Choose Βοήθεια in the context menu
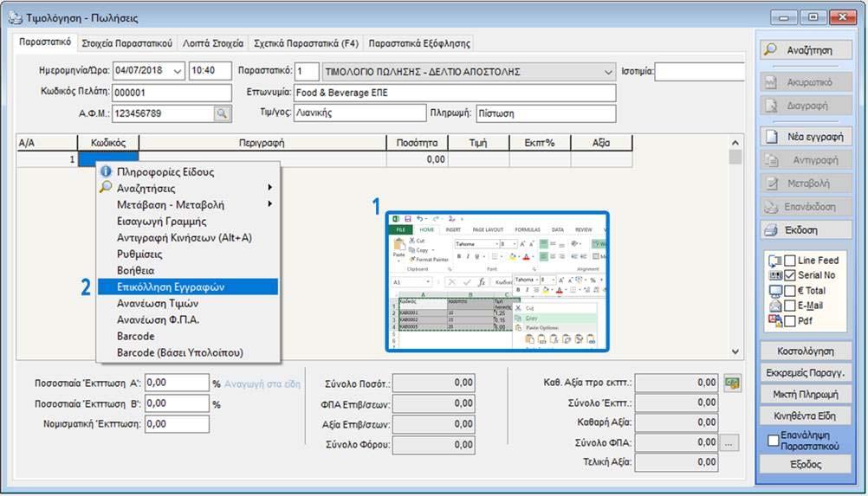868x496 pixels. (x=188, y=270)
